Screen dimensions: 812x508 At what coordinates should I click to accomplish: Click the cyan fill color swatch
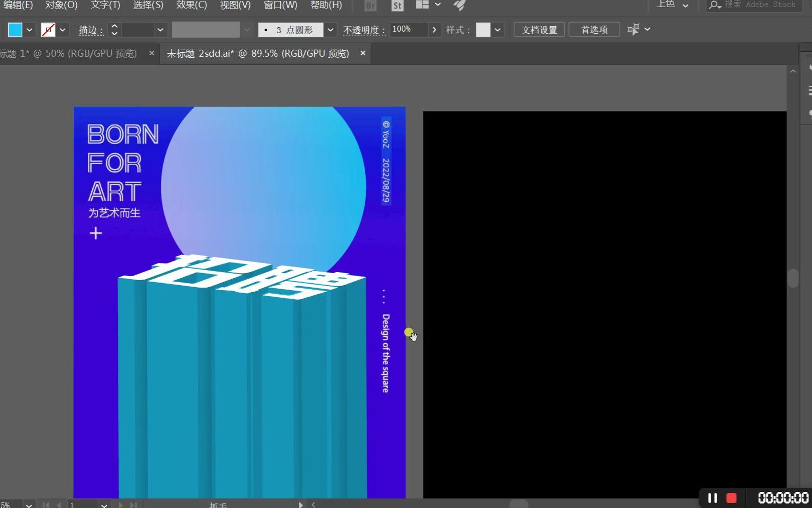pyautogui.click(x=15, y=30)
